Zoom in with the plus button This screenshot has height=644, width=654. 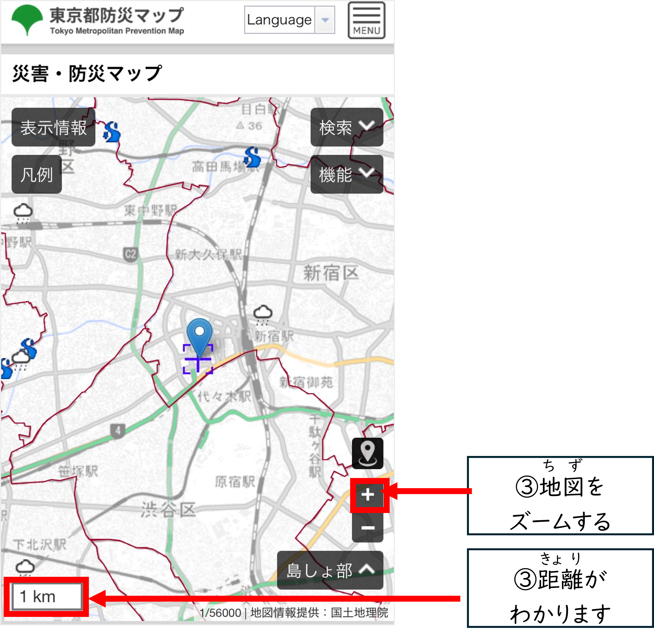pyautogui.click(x=367, y=495)
